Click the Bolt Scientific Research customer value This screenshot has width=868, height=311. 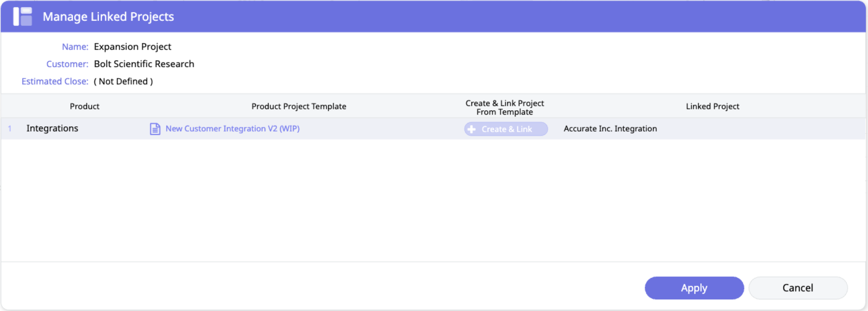[x=144, y=64]
